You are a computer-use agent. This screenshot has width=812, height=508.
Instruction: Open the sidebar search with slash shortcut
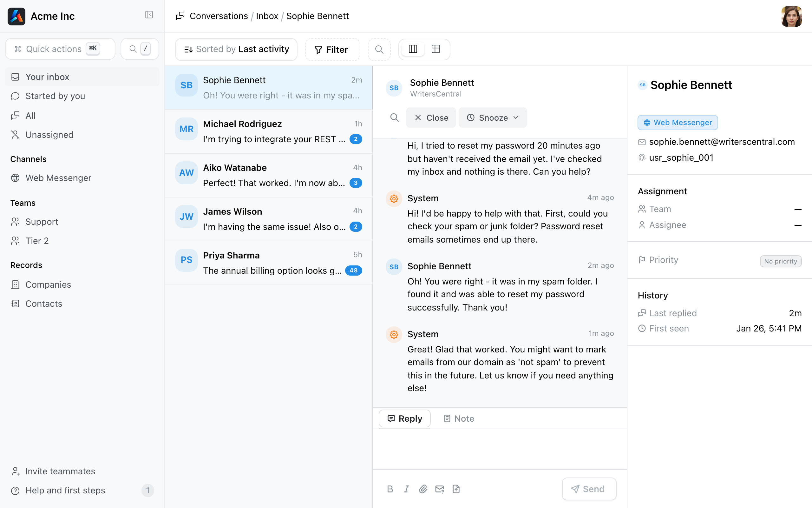pyautogui.click(x=140, y=49)
